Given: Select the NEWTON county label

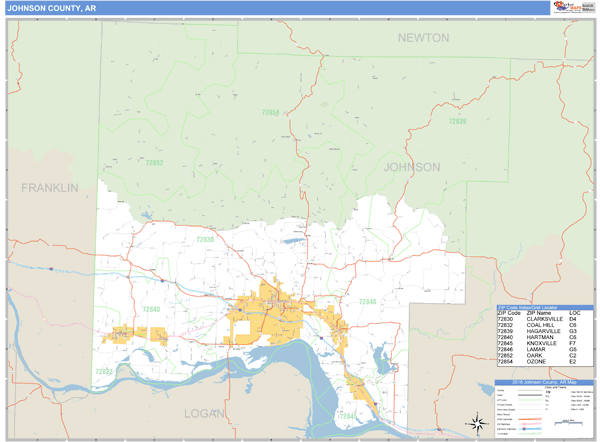Looking at the screenshot, I should pyautogui.click(x=424, y=38).
